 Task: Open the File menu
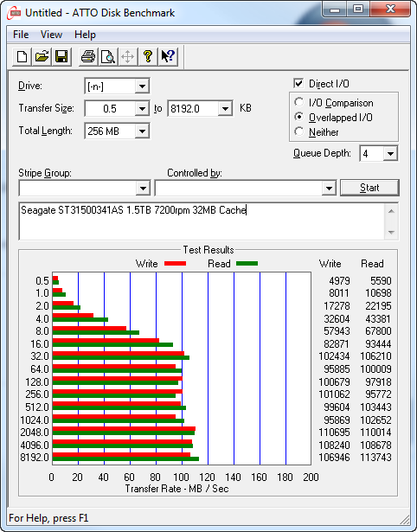[x=21, y=35]
